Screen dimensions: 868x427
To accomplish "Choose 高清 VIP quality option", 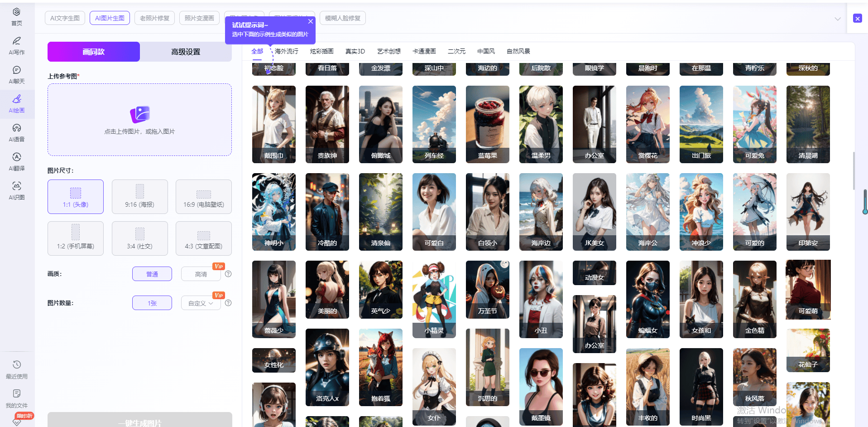I will [x=201, y=274].
